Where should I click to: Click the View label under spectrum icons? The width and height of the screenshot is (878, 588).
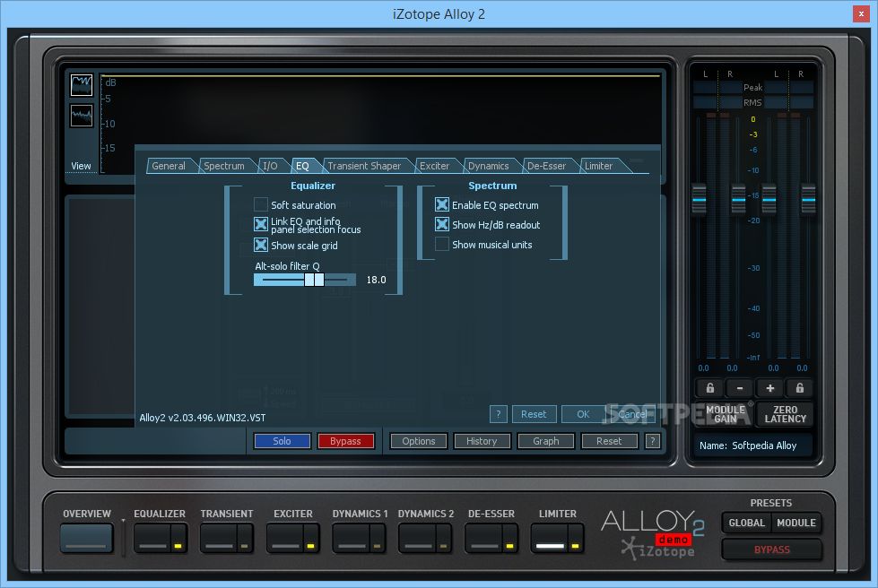[81, 166]
